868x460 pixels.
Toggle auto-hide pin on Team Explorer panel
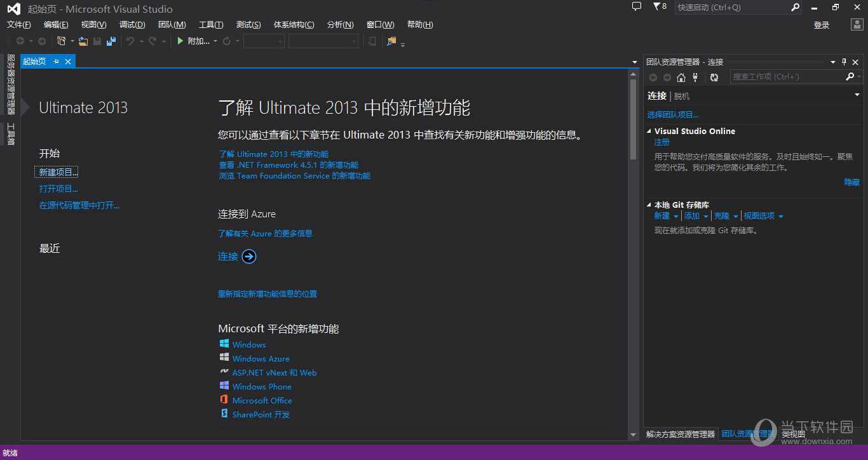pos(844,62)
